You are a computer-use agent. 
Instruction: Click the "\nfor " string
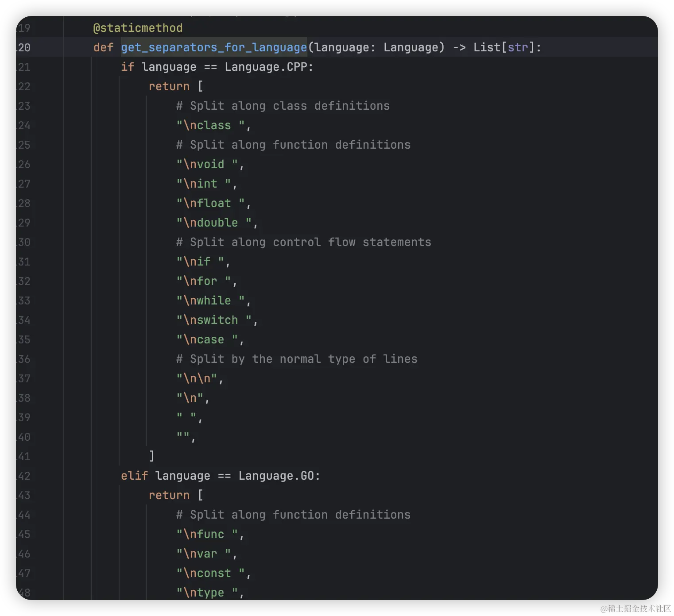[203, 281]
